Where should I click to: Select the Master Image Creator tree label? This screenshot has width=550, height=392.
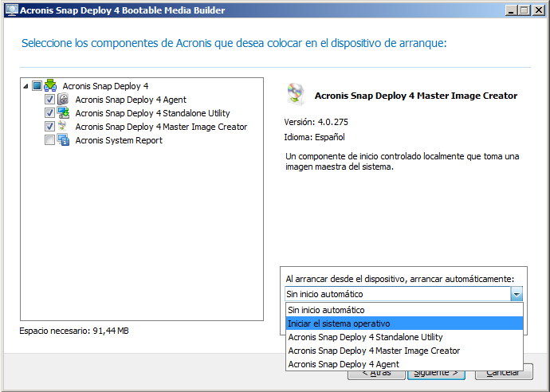coord(161,127)
